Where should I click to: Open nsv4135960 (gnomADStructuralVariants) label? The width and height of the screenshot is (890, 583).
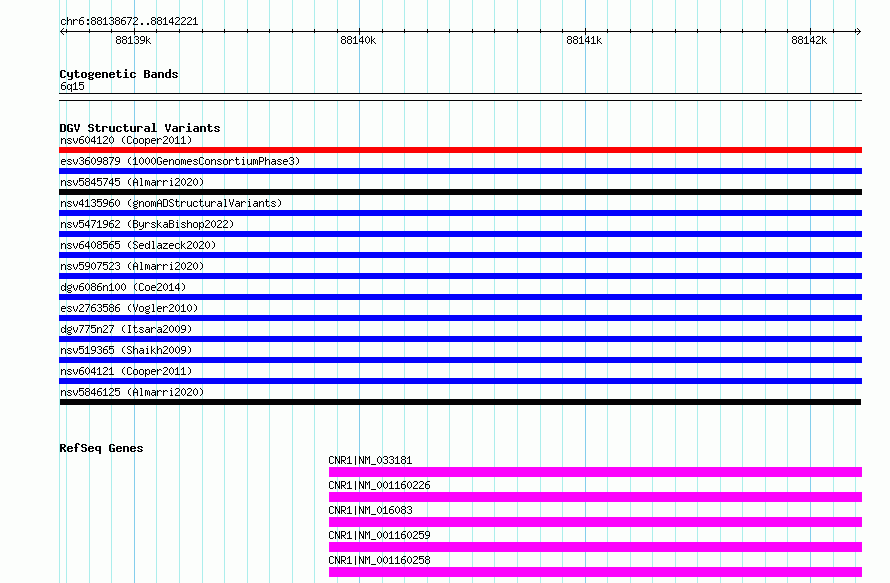pos(171,203)
